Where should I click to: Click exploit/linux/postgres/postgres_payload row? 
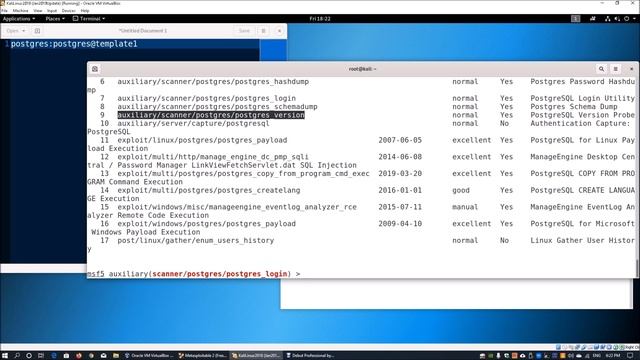[202, 140]
